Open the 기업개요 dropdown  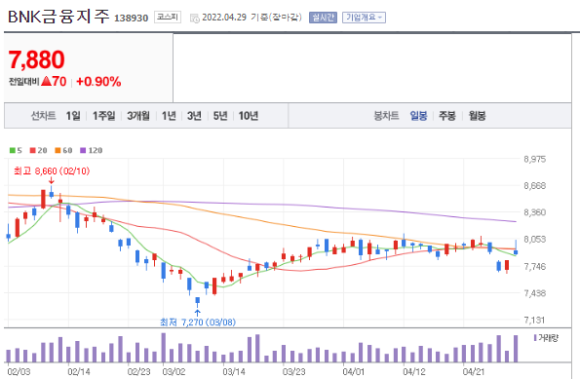(x=364, y=17)
